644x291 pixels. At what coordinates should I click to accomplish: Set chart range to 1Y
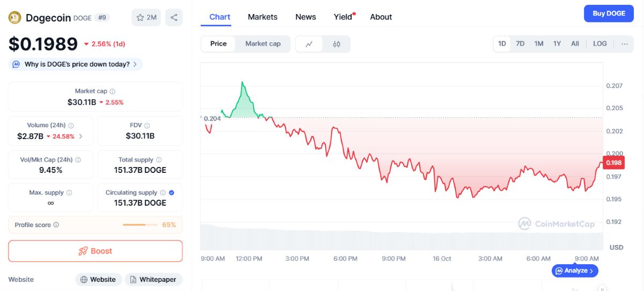click(557, 44)
